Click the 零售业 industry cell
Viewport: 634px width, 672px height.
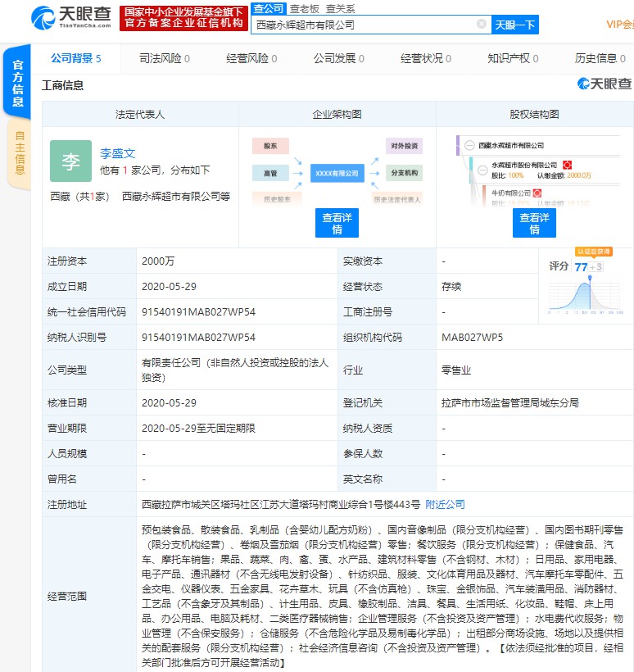(x=455, y=370)
